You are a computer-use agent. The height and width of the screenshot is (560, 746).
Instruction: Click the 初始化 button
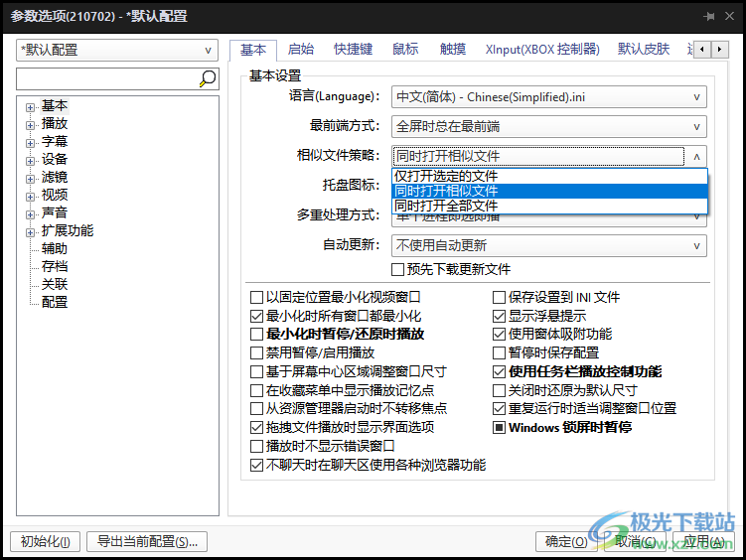[45, 541]
